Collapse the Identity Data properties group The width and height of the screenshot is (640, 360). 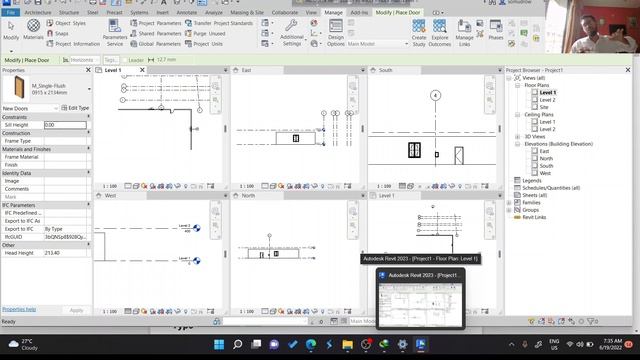point(89,173)
